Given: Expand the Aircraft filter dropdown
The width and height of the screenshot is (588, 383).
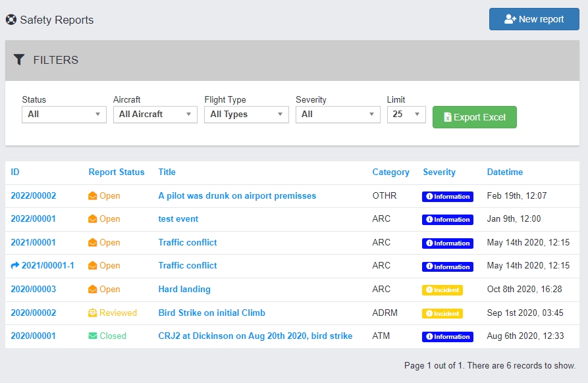Looking at the screenshot, I should point(155,115).
